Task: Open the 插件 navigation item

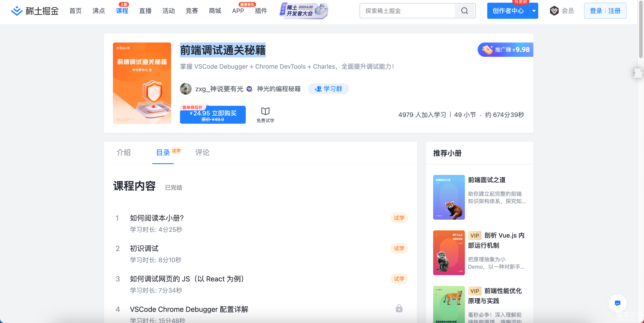Action: click(x=261, y=11)
